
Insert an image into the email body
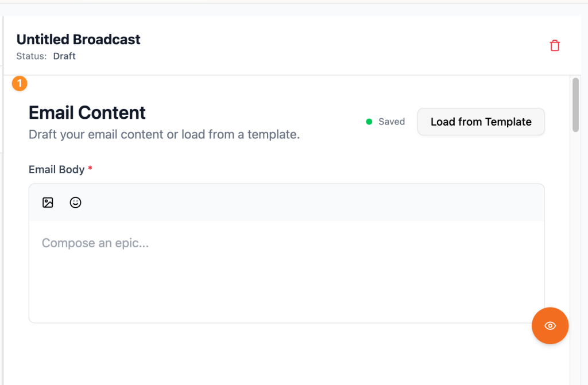coord(48,203)
